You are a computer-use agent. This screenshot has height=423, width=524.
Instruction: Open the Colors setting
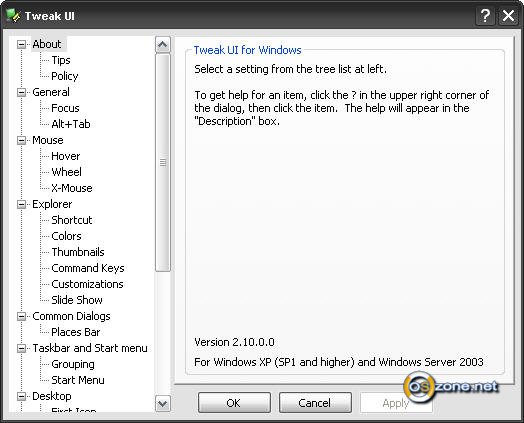click(x=66, y=236)
